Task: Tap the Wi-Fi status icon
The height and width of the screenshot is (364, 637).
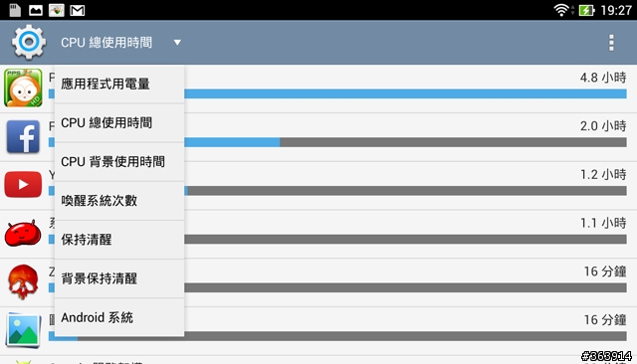Action: pyautogui.click(x=561, y=10)
